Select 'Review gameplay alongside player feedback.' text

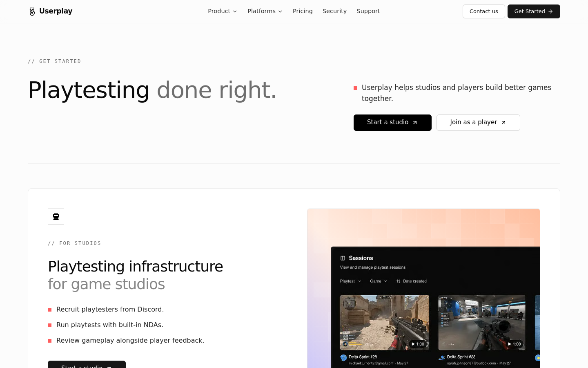[130, 341]
